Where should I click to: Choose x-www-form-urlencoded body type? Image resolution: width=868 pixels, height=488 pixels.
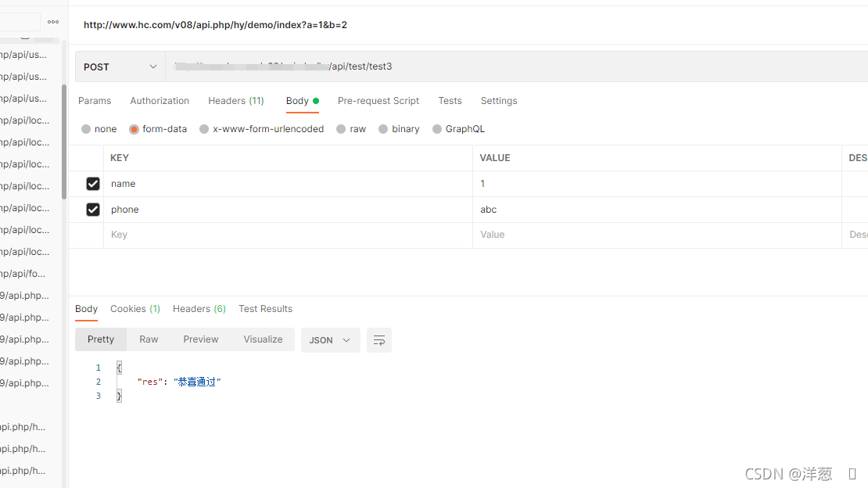[x=204, y=129]
